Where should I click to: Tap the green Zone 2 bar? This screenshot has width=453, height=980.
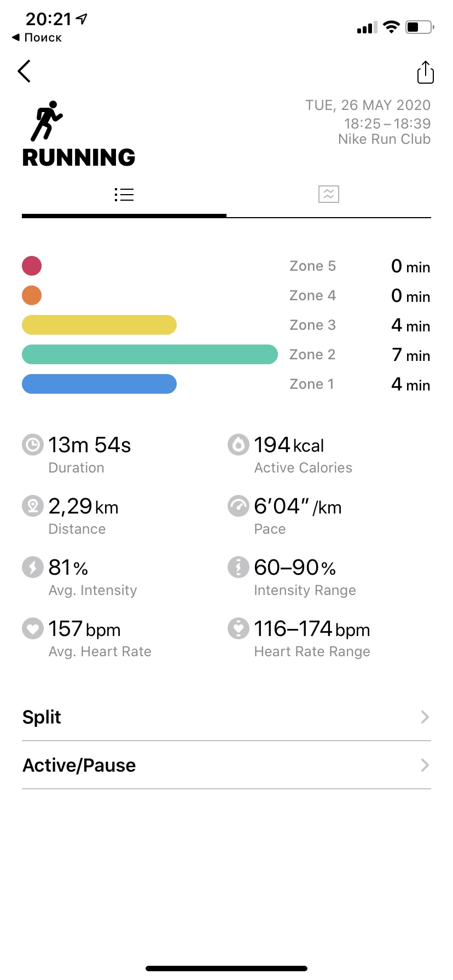[x=149, y=354]
